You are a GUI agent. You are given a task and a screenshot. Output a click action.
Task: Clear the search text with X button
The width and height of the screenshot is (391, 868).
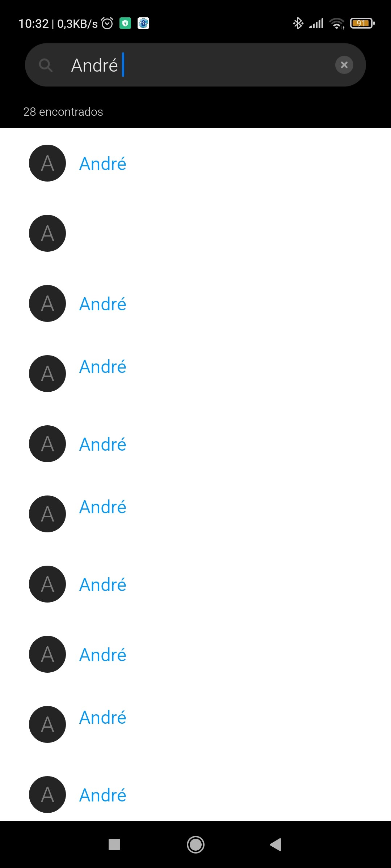click(x=344, y=65)
